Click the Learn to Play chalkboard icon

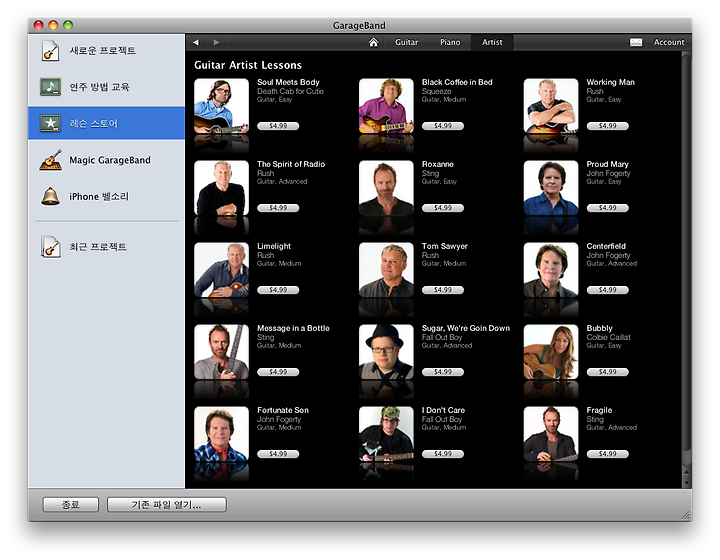(x=51, y=87)
